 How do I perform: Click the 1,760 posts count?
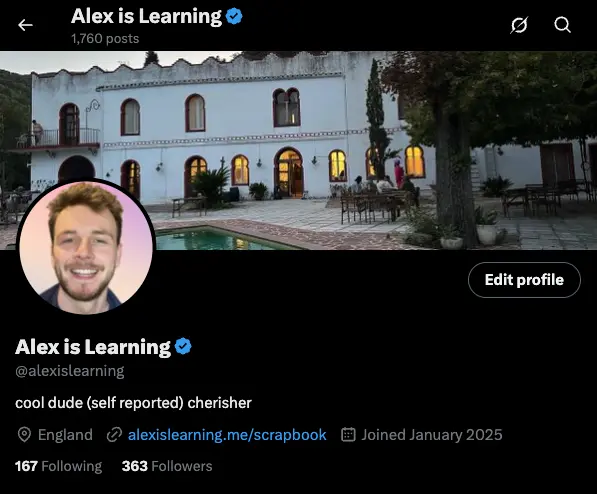coord(105,38)
